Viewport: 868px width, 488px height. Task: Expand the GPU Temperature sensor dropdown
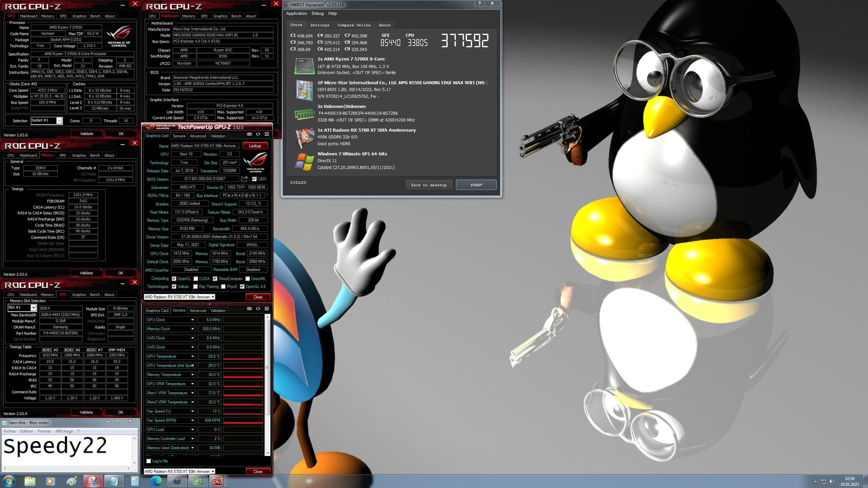pos(192,357)
